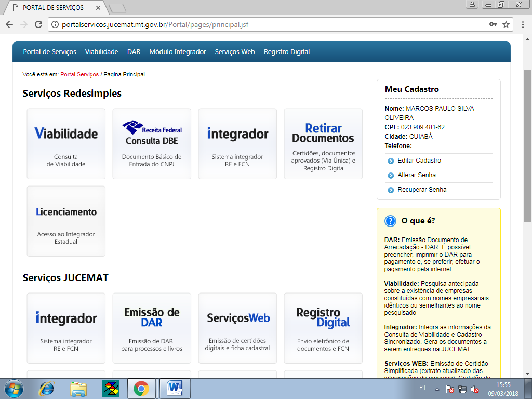Open the Retirar Documentos tile
532x399 pixels.
pos(323,144)
